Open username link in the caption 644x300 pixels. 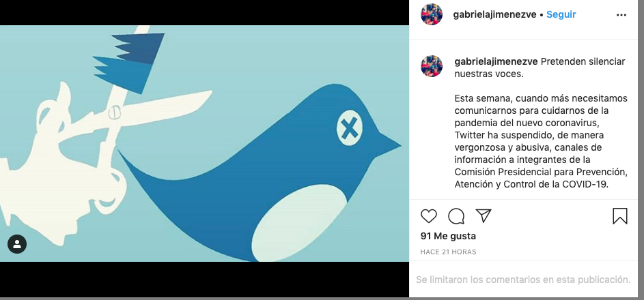click(x=496, y=61)
